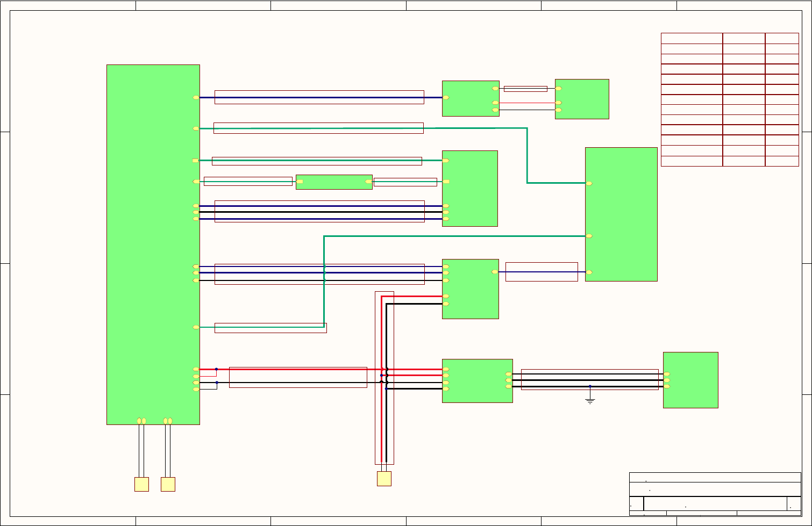Select the green block fed by red and black bus wires from below
The width and height of the screenshot is (812, 526).
tap(470, 289)
